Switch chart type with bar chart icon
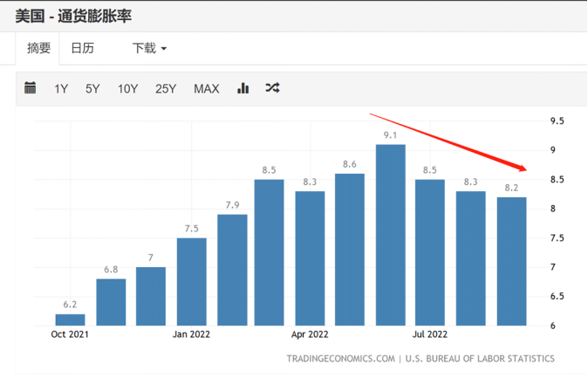This screenshot has height=378, width=588. 243,88
